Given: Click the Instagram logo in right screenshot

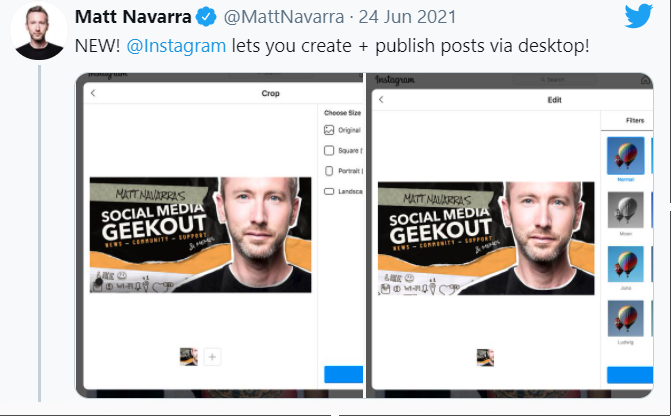Looking at the screenshot, I should click(x=395, y=80).
